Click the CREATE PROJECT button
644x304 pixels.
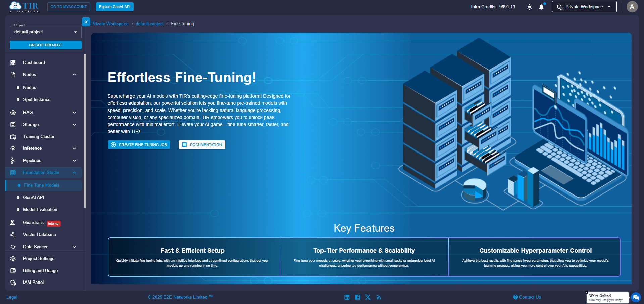[46, 45]
